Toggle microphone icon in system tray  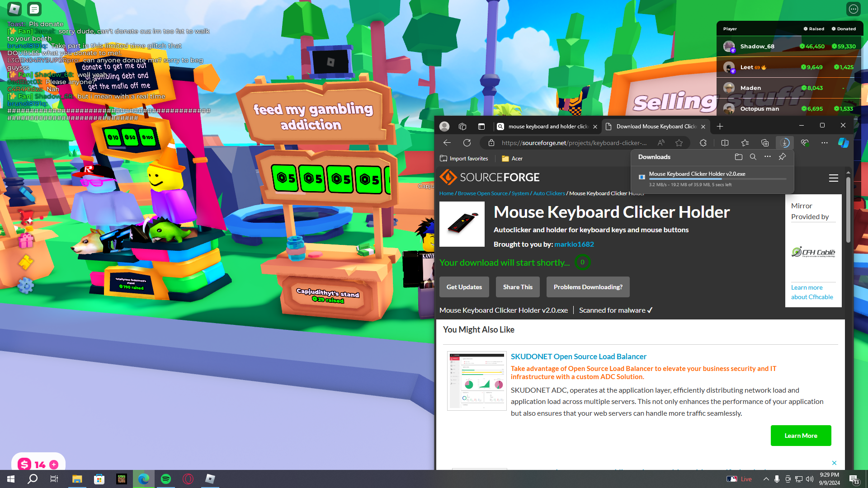pos(777,479)
